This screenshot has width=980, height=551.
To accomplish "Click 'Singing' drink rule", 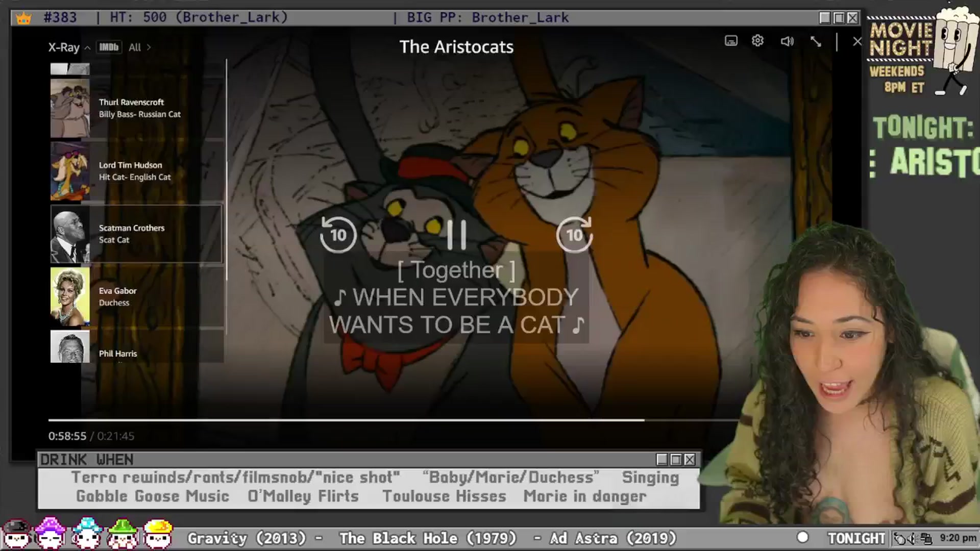I will point(650,478).
